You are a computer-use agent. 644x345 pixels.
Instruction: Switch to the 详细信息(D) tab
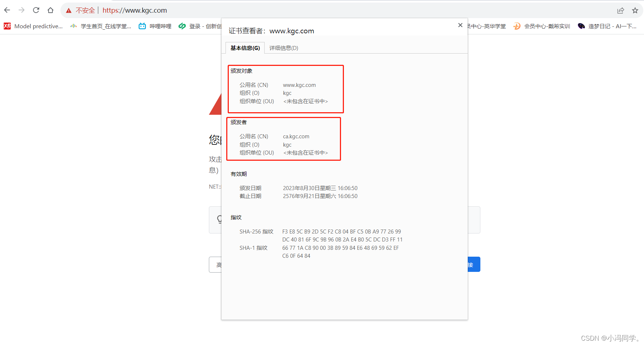tap(284, 48)
